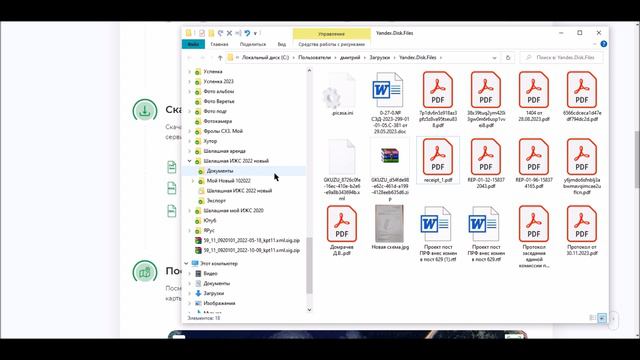Select the picasa.ini file icon

(342, 91)
